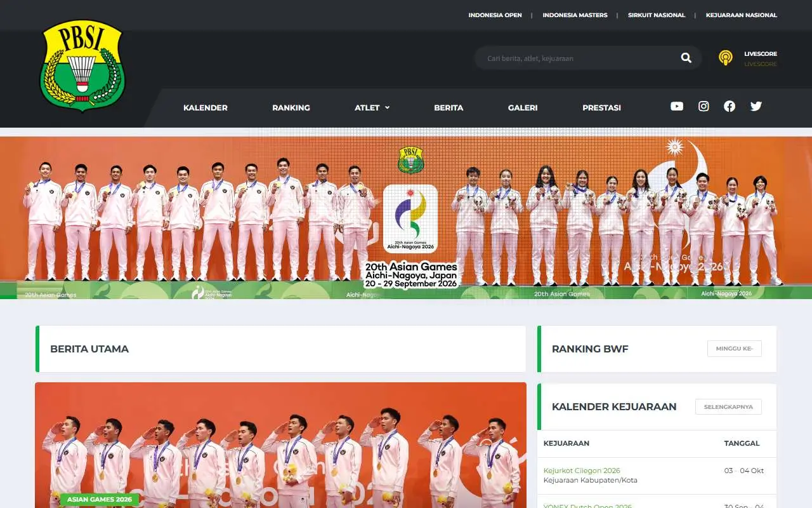
Task: Go to Indonesia Masters link
Action: 575,15
